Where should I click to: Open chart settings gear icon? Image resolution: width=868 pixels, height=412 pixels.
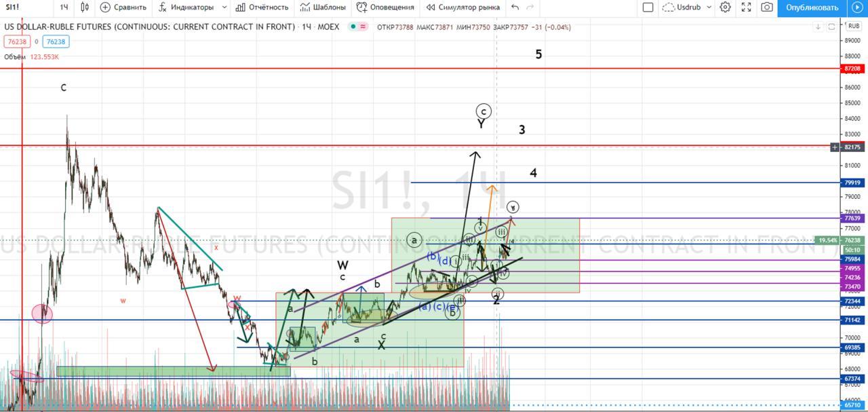(725, 7)
